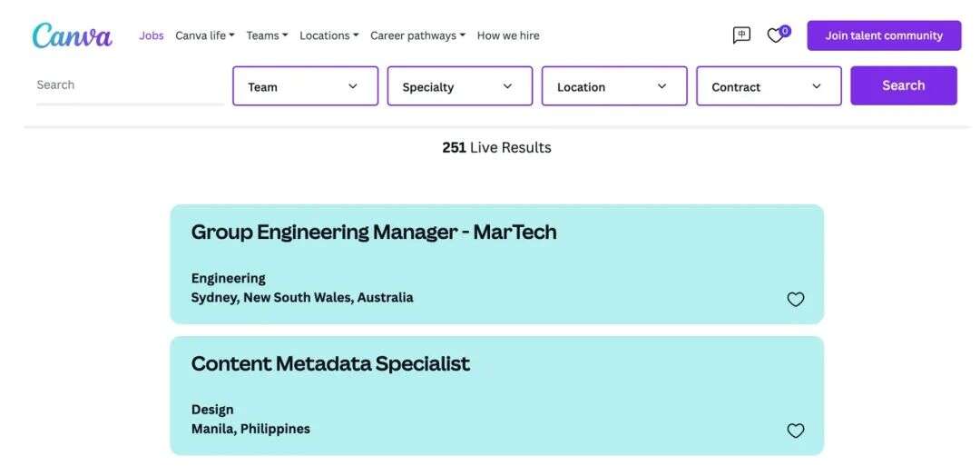Save the Group Engineering Manager job
Image resolution: width=980 pixels, height=466 pixels.
[795, 299]
